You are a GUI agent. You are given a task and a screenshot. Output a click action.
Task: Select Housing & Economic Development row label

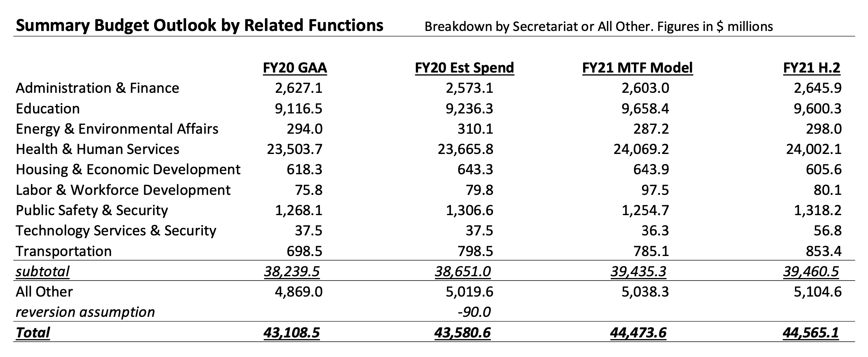pos(128,170)
